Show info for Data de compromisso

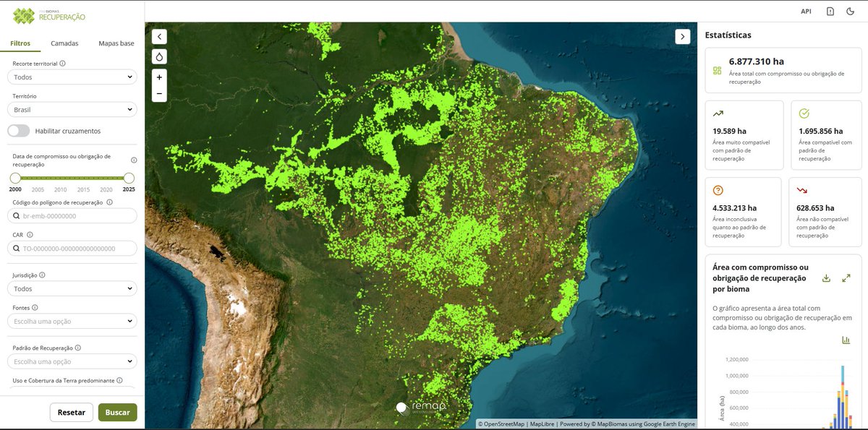point(134,160)
